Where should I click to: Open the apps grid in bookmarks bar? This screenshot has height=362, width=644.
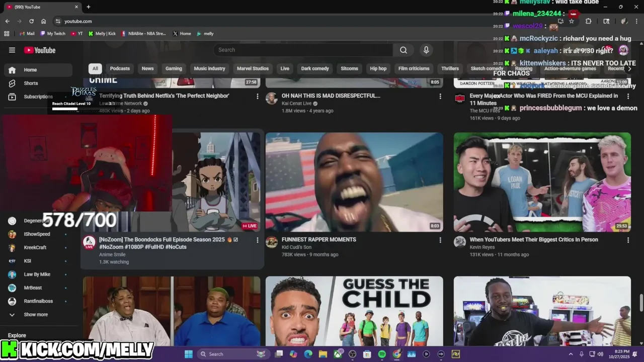point(7,34)
